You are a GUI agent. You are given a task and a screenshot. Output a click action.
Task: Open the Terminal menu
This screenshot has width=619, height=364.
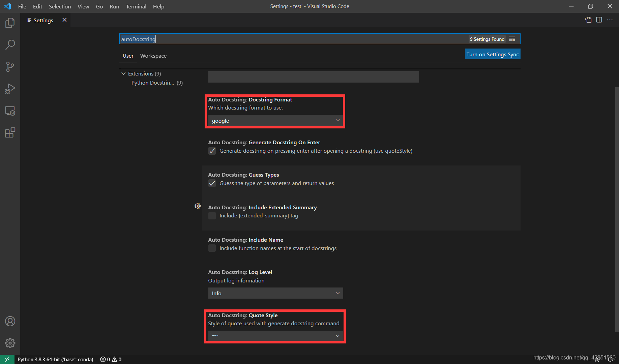pyautogui.click(x=136, y=6)
